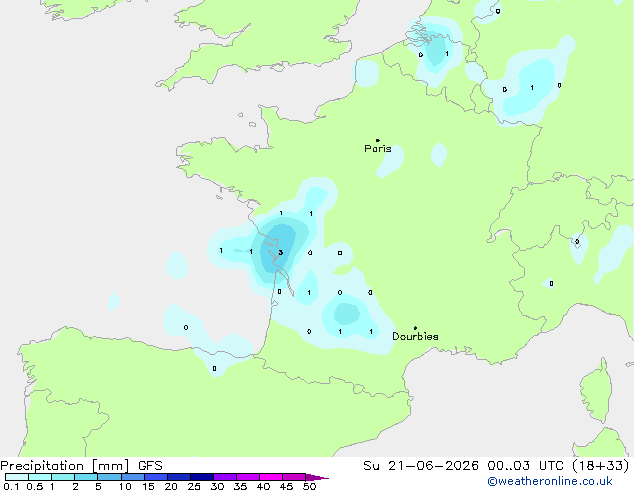
Task: Click the legend label '20'
Action: [x=171, y=486]
